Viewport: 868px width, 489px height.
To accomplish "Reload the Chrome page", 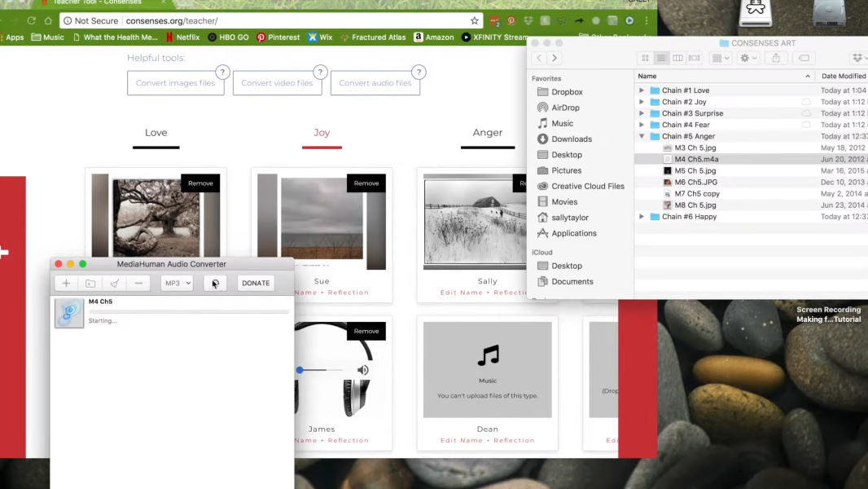I will tap(32, 20).
